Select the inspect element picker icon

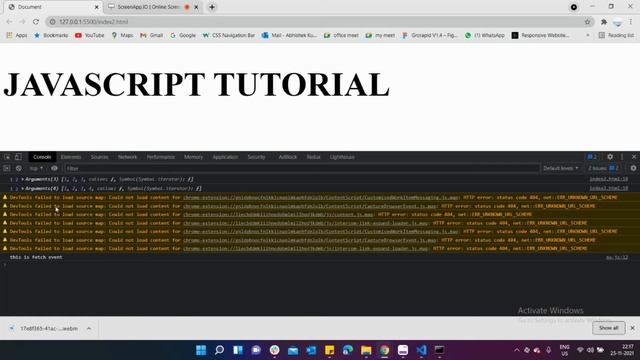coord(7,157)
